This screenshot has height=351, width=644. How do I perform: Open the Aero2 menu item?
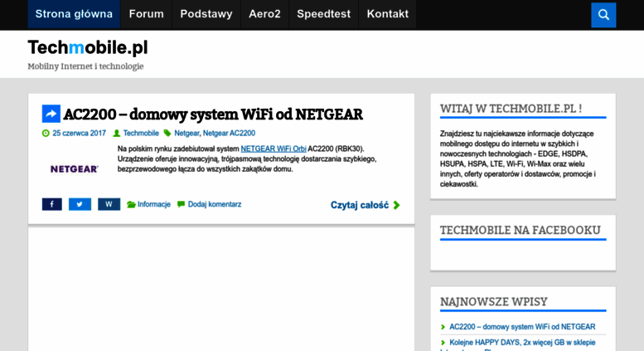tap(264, 14)
